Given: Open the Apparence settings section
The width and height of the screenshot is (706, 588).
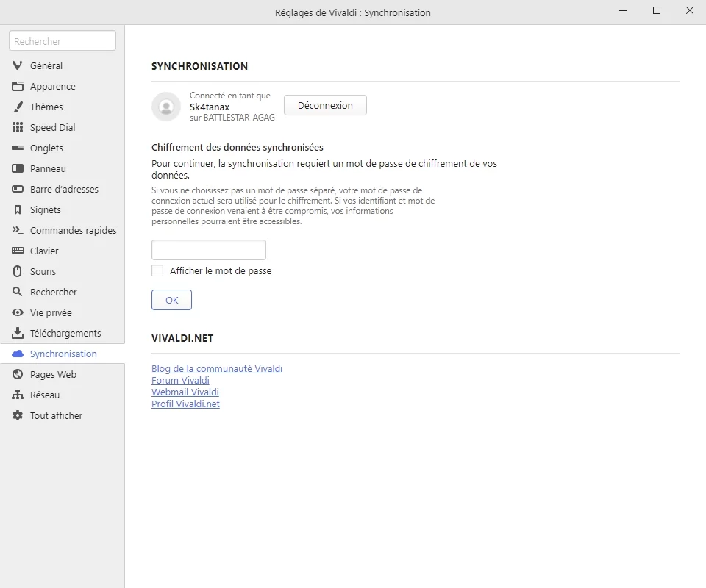Looking at the screenshot, I should [62, 87].
